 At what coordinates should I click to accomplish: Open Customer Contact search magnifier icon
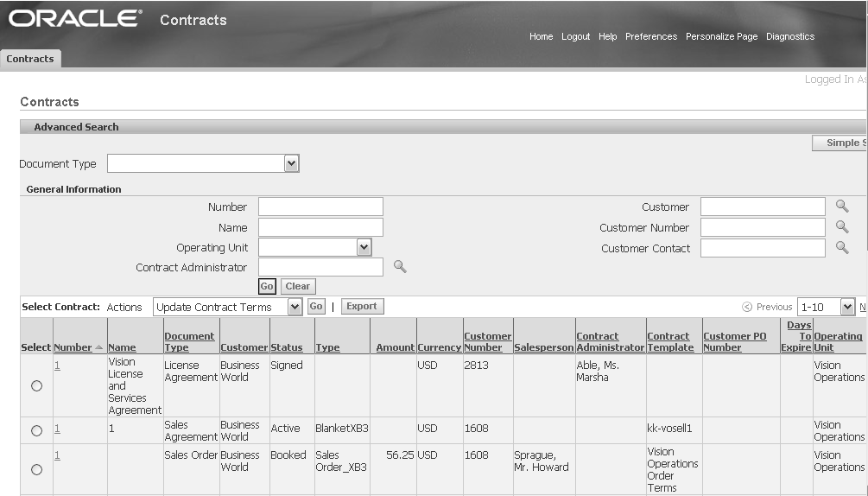click(842, 247)
